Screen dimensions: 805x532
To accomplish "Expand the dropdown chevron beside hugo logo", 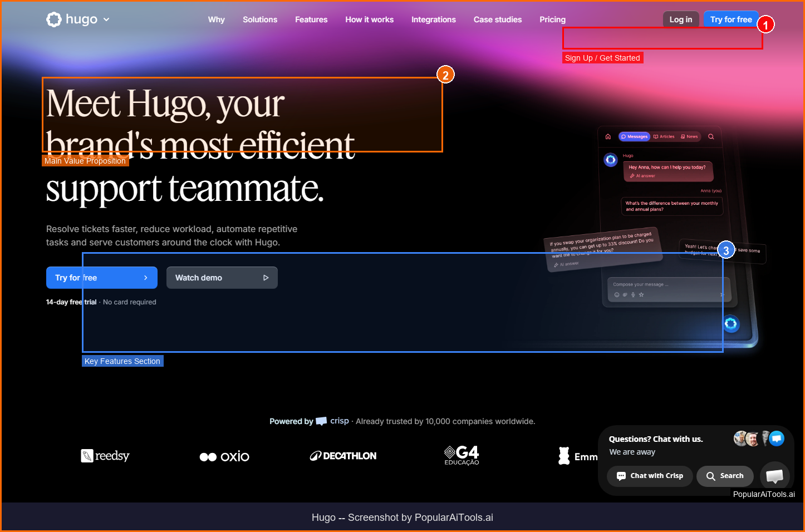I will click(106, 19).
